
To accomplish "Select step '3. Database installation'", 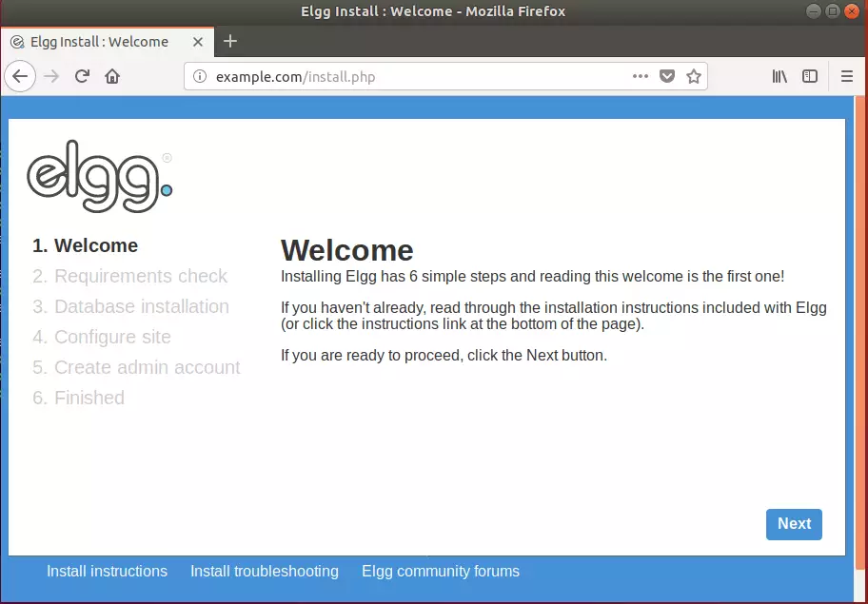I will [130, 306].
